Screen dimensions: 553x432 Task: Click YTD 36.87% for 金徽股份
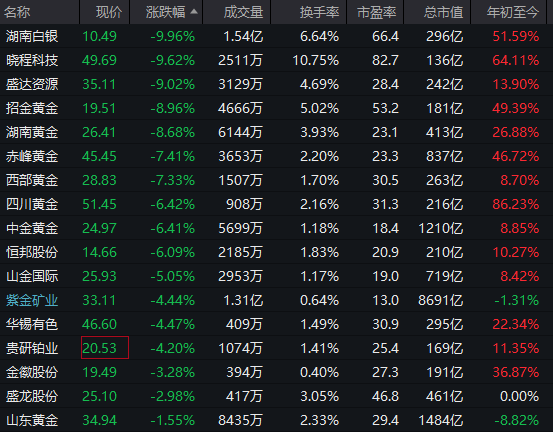(516, 372)
